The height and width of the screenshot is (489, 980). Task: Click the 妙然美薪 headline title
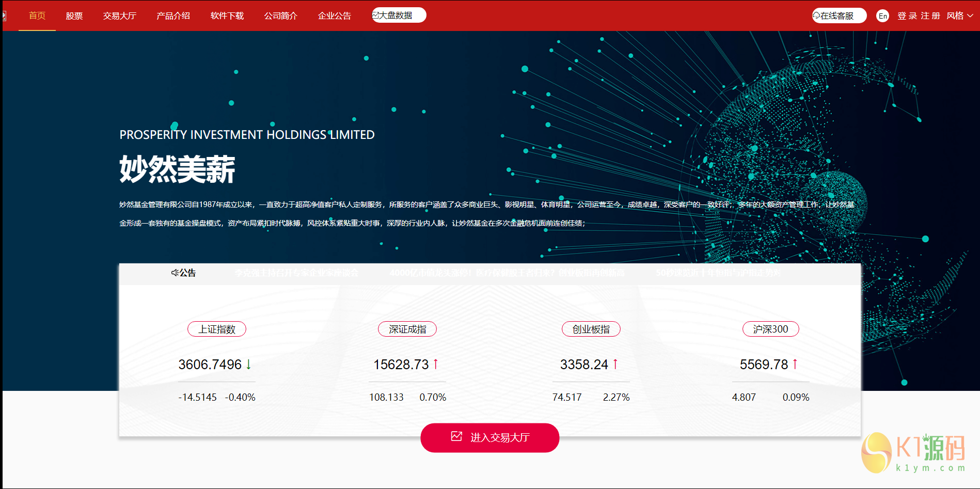[178, 169]
